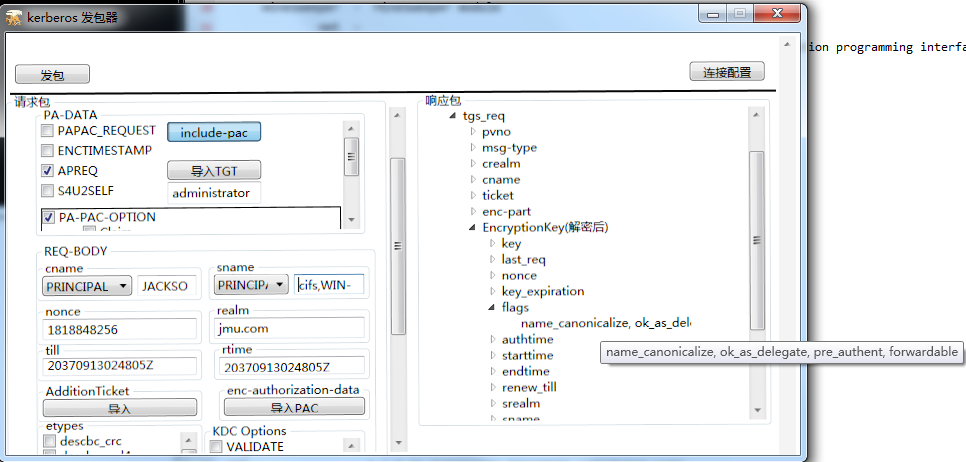
Task: Click the till time input field
Action: click(x=120, y=365)
